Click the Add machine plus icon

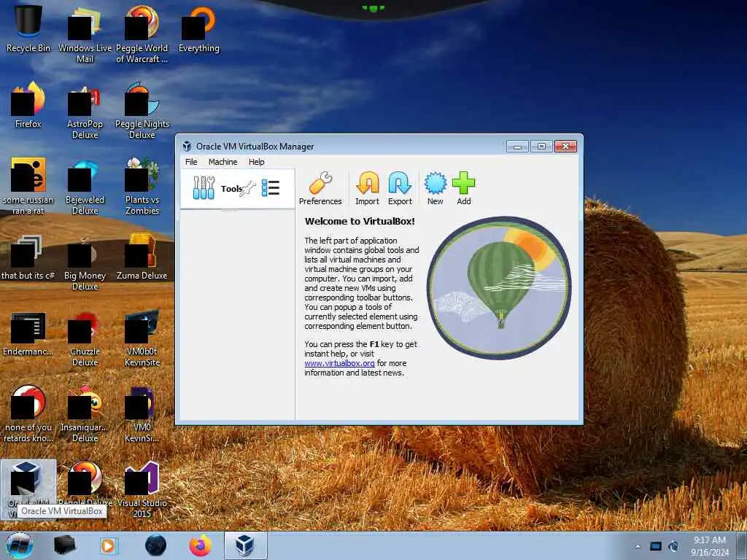[463, 189]
